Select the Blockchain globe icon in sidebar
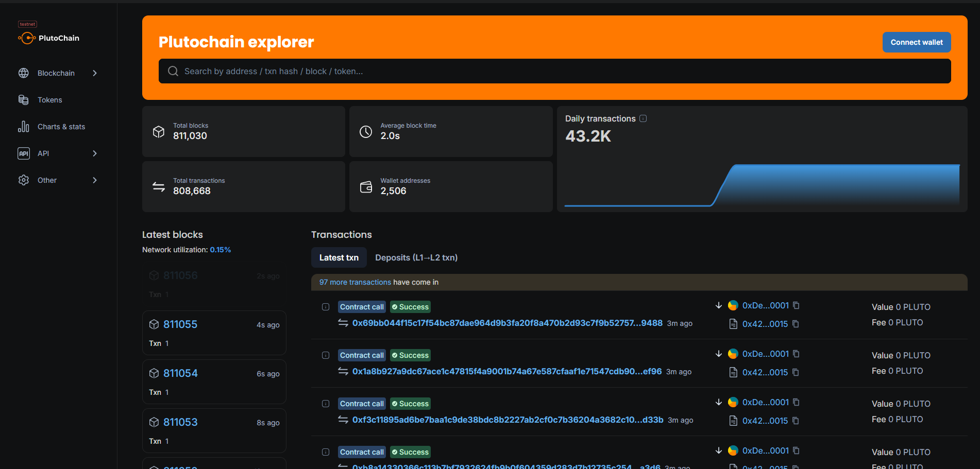The width and height of the screenshot is (980, 469). click(24, 73)
